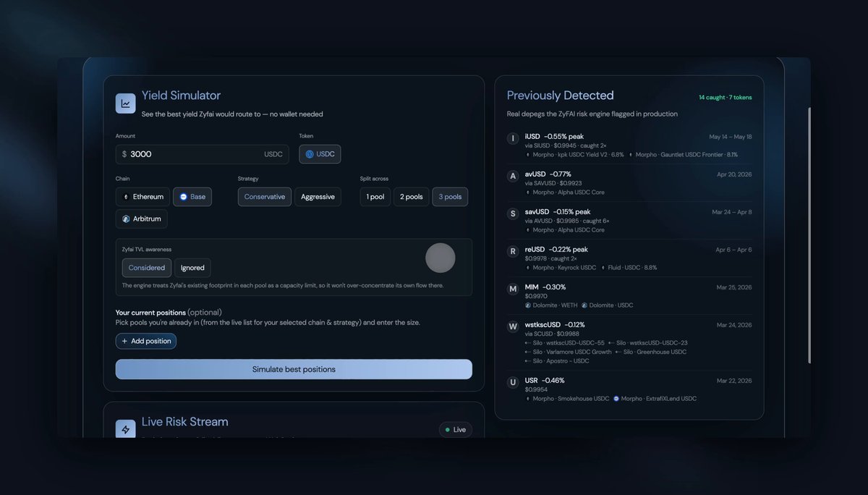Set Zyfai TVL awareness to Ignored
This screenshot has width=868, height=495.
point(192,268)
